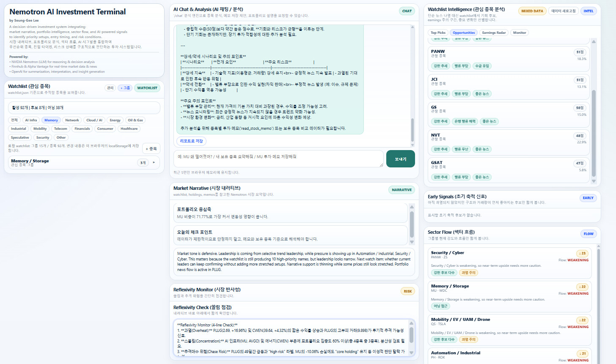Click the EARLY badge in Early Signals
616x364 pixels.
(x=588, y=198)
